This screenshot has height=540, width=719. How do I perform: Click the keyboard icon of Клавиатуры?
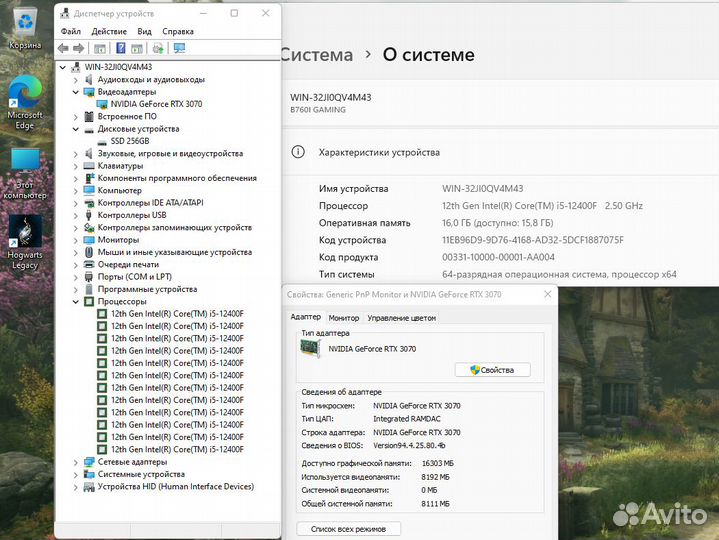click(89, 165)
